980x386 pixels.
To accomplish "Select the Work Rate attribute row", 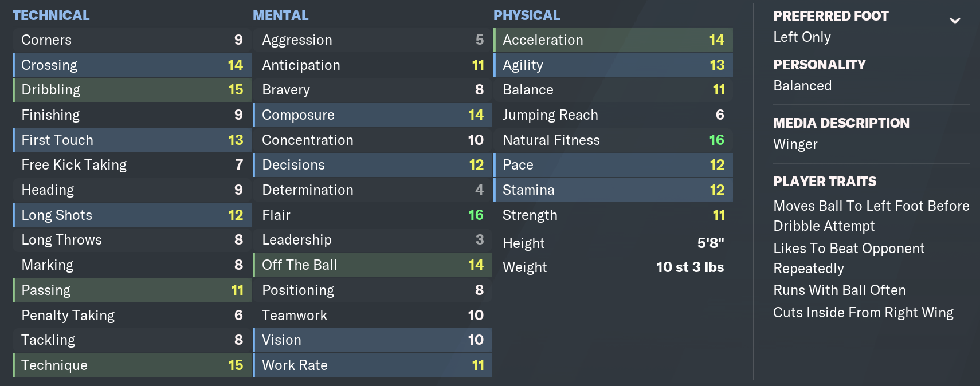I will (373, 365).
